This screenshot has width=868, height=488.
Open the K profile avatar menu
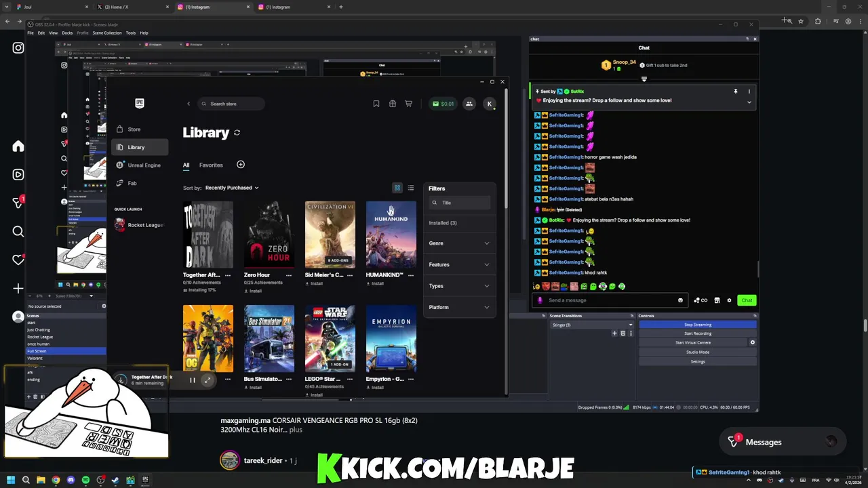(x=490, y=104)
